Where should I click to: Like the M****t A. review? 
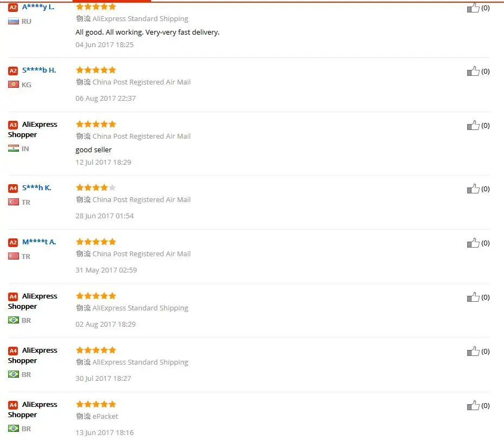tap(474, 243)
